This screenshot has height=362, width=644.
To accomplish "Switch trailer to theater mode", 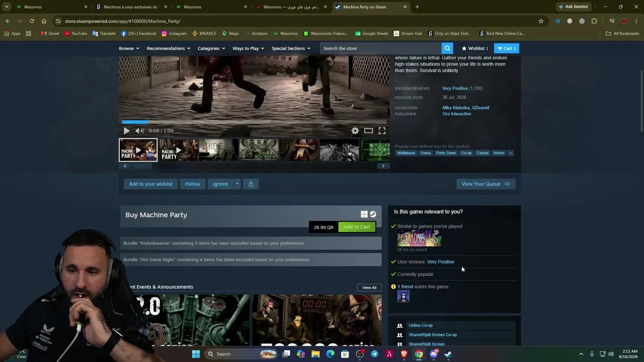I will click(x=369, y=131).
